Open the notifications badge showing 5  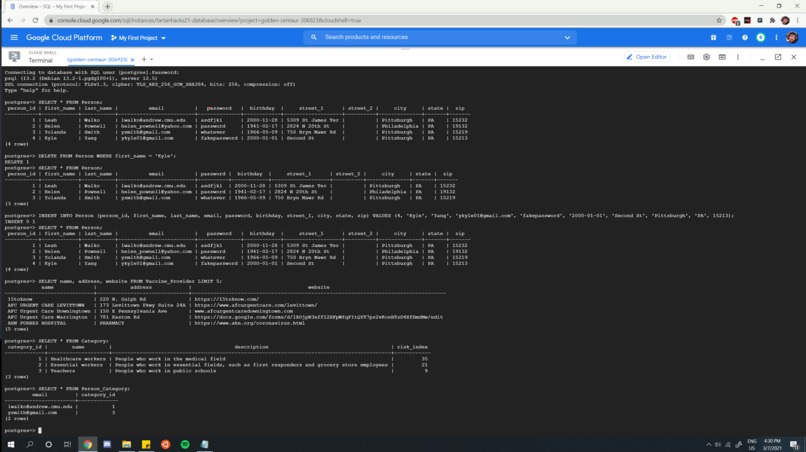point(760,38)
